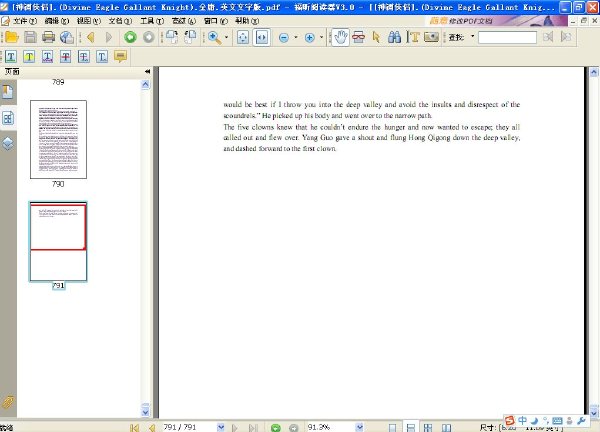
Task: Select the page 791 thumbnail
Action: (x=58, y=242)
